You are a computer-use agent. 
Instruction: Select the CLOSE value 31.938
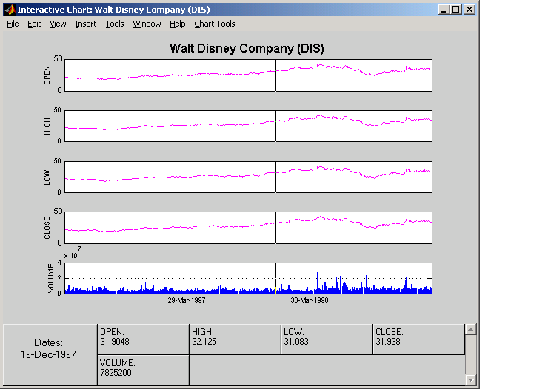coord(388,342)
